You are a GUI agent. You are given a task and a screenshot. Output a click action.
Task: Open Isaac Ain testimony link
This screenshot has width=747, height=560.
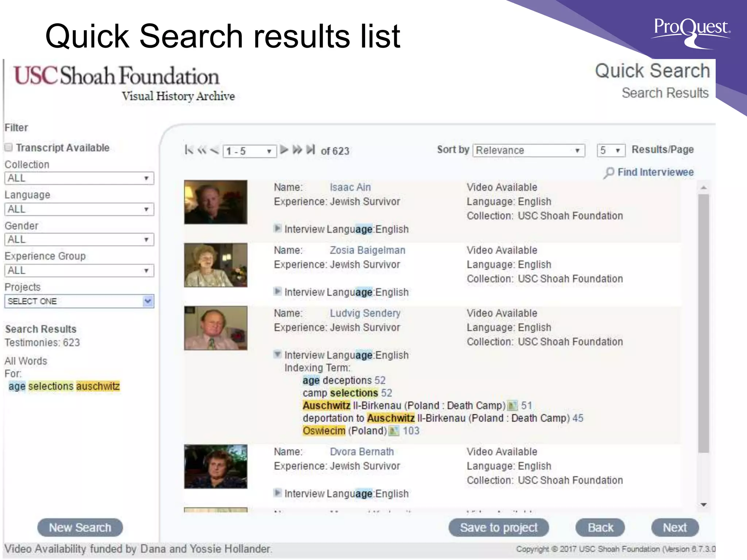coord(350,187)
